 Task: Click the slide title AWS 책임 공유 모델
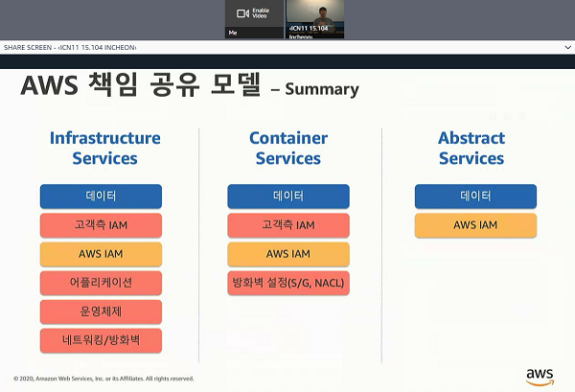point(141,84)
